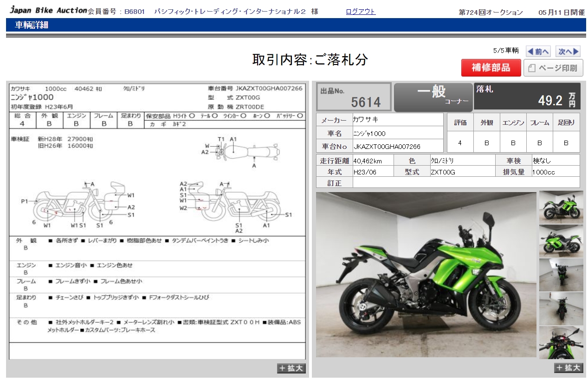Image resolution: width=588 pixels, height=380 pixels.
Task: Select the first thumbnail showing right side view
Action: [561, 207]
